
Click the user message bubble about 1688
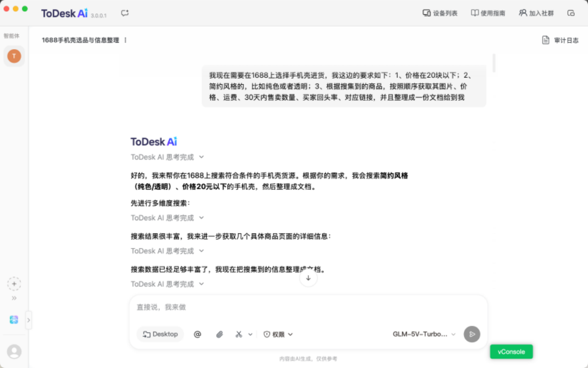(344, 86)
